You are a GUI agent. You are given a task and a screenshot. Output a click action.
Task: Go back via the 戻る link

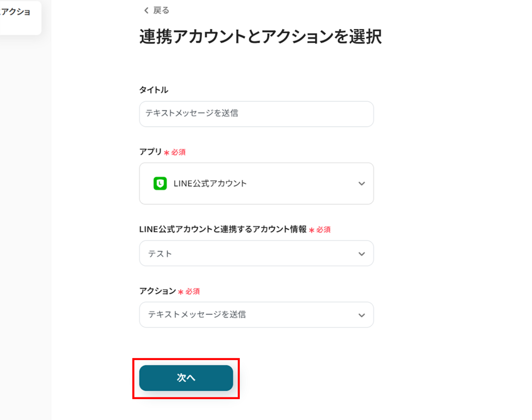[x=161, y=11]
